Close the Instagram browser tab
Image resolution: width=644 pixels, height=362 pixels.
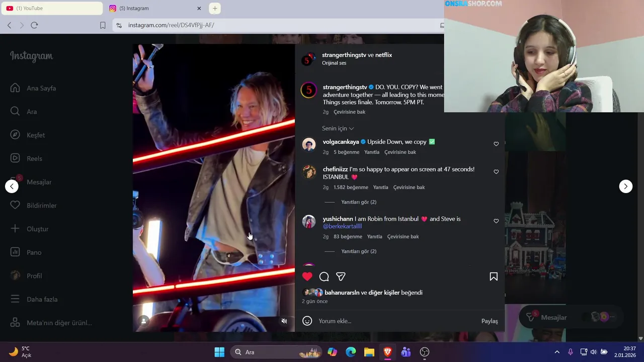[199, 8]
